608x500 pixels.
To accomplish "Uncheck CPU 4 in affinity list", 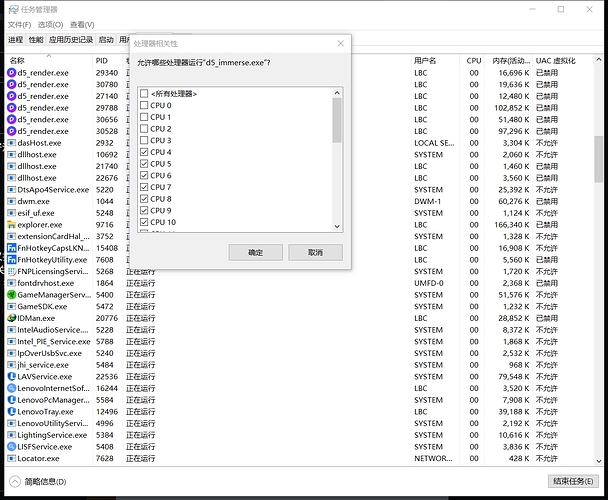I will (x=144, y=152).
